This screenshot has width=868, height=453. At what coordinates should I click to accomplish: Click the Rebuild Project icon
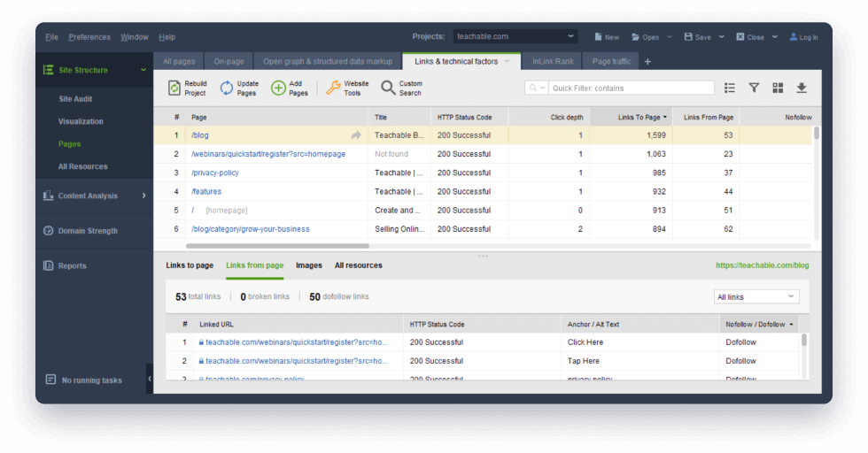174,88
